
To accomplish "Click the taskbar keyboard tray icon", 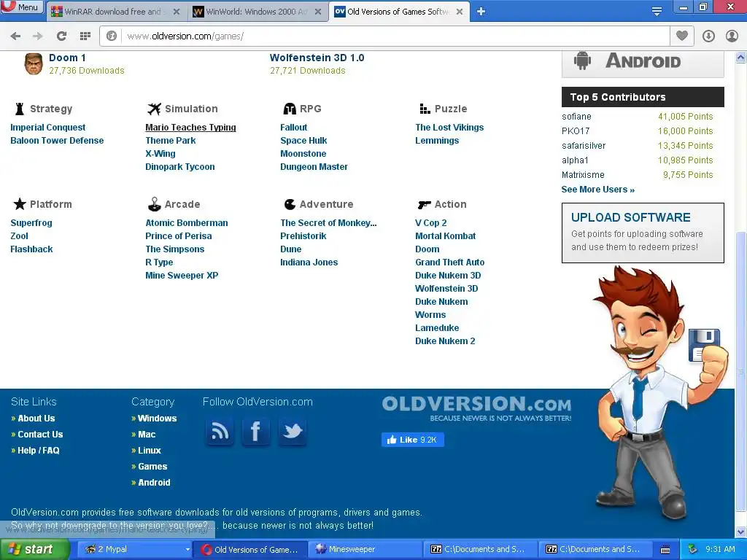I will point(665,550).
